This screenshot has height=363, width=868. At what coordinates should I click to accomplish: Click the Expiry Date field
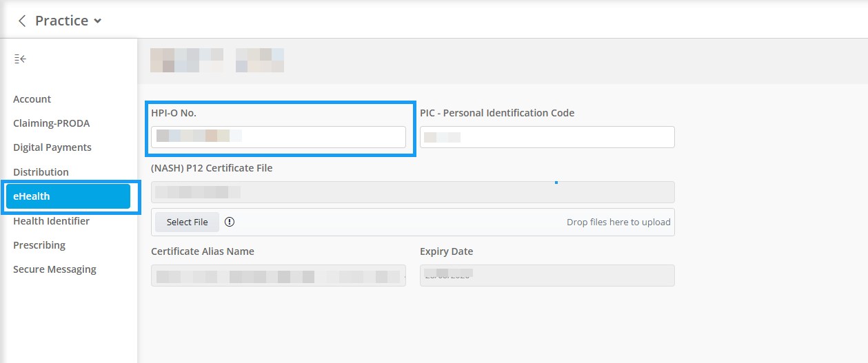pos(547,276)
